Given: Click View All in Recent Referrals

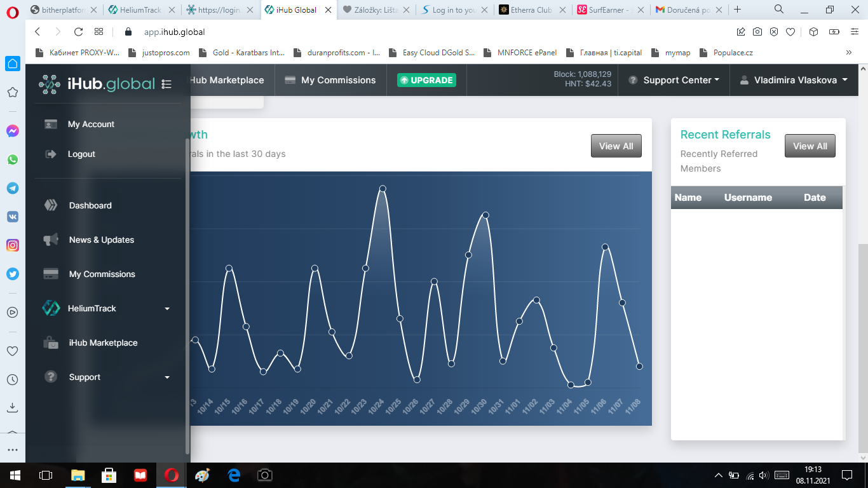Looking at the screenshot, I should [810, 146].
